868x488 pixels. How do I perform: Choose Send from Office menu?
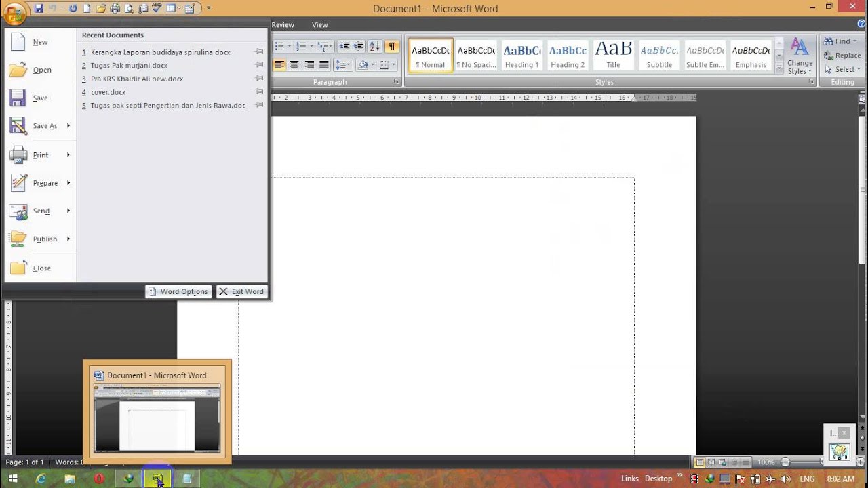[x=41, y=211]
